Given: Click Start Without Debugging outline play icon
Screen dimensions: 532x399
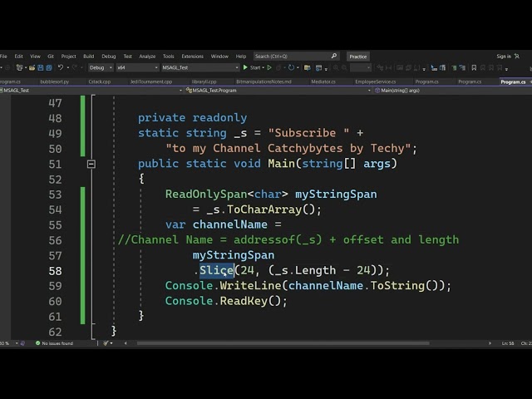Looking at the screenshot, I should [x=269, y=68].
